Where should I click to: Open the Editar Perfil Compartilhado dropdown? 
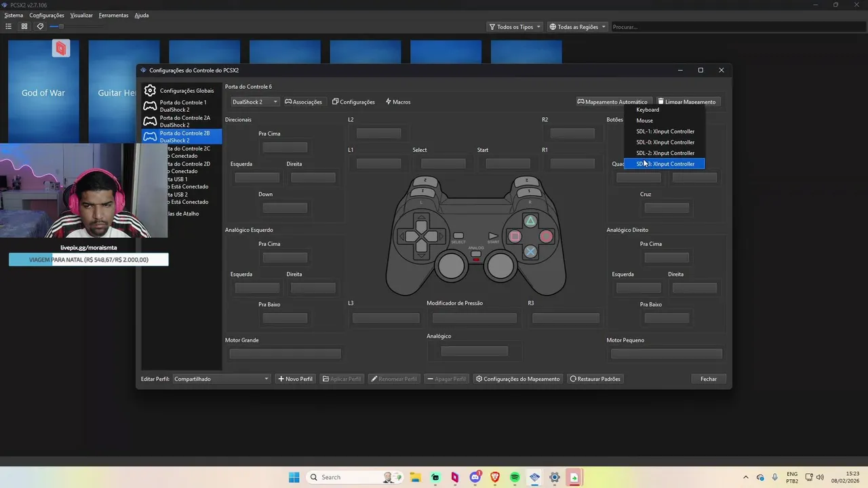click(x=222, y=379)
